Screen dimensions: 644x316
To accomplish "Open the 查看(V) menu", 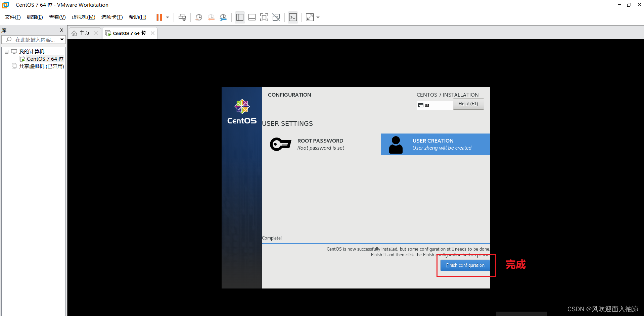I will 57,17.
